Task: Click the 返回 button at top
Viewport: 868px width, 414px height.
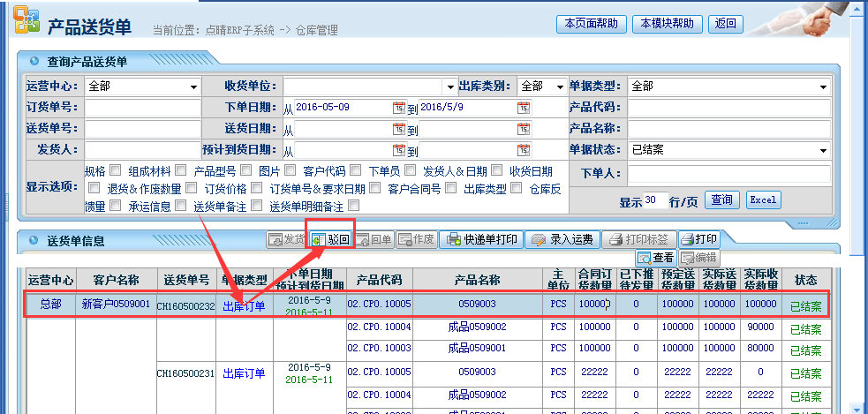Action: tap(725, 24)
